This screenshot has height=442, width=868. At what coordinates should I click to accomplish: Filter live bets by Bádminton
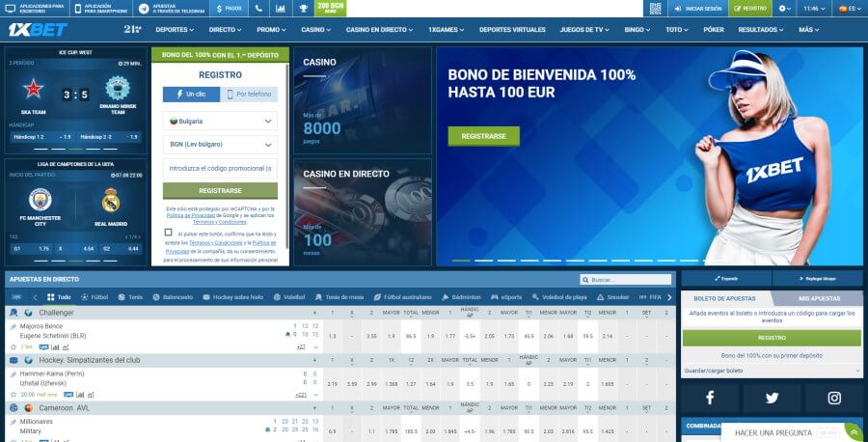[461, 297]
